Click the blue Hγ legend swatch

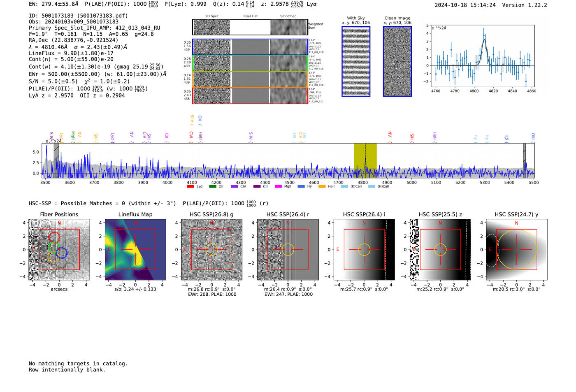pos(301,187)
